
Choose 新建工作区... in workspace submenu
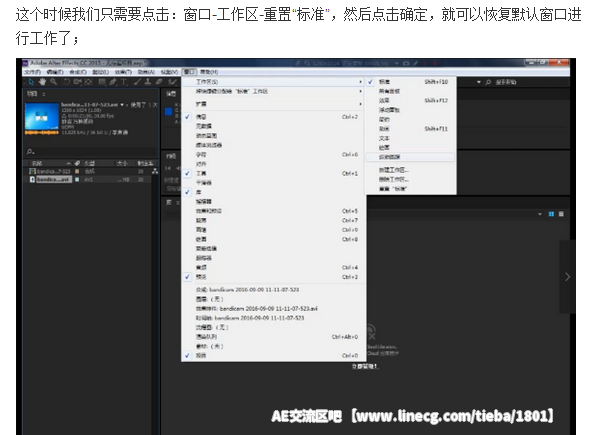(x=411, y=170)
